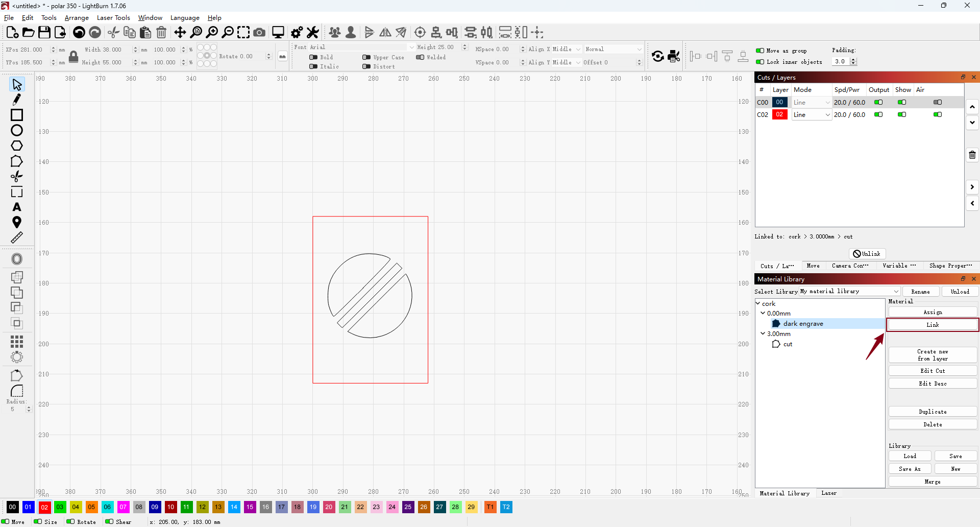
Task: Open the Mode dropdown for layer C00
Action: point(812,103)
